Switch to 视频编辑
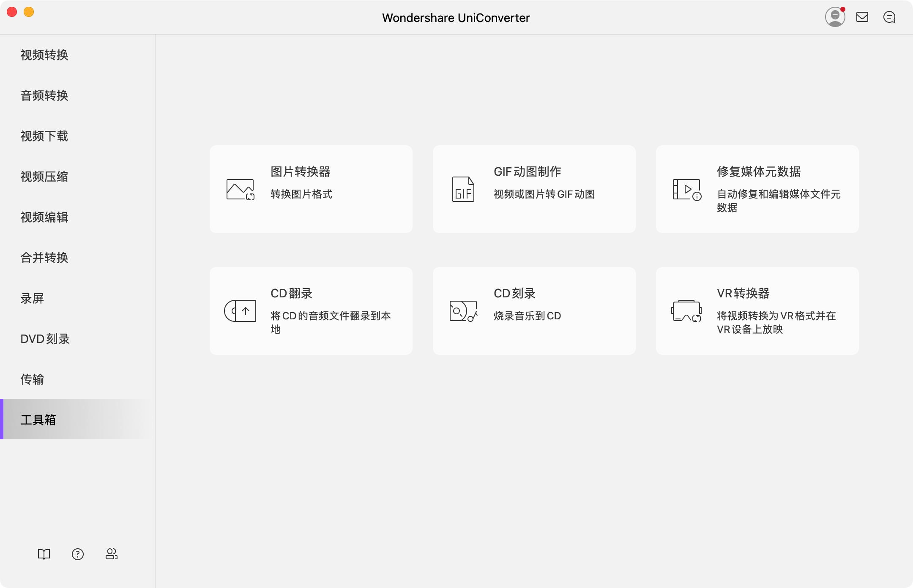The height and width of the screenshot is (588, 913). pos(45,217)
